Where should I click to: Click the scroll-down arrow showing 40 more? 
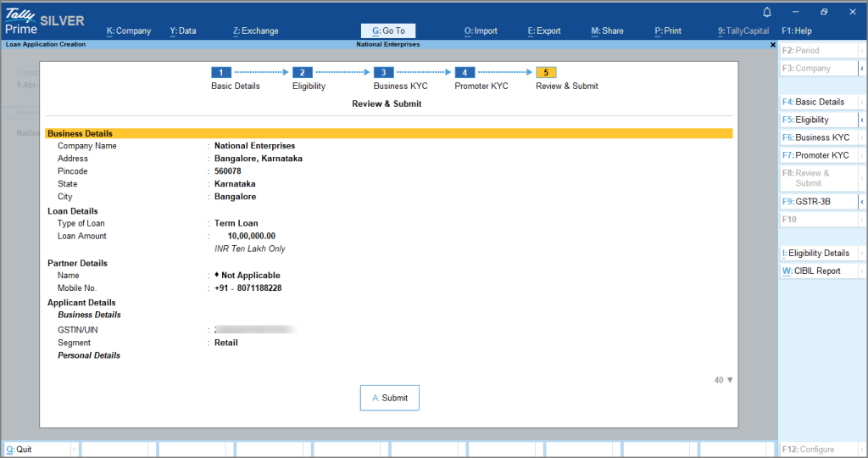(724, 381)
